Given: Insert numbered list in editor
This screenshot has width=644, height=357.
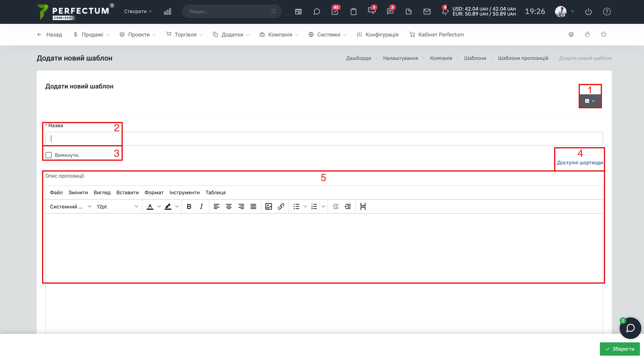Looking at the screenshot, I should [x=314, y=206].
